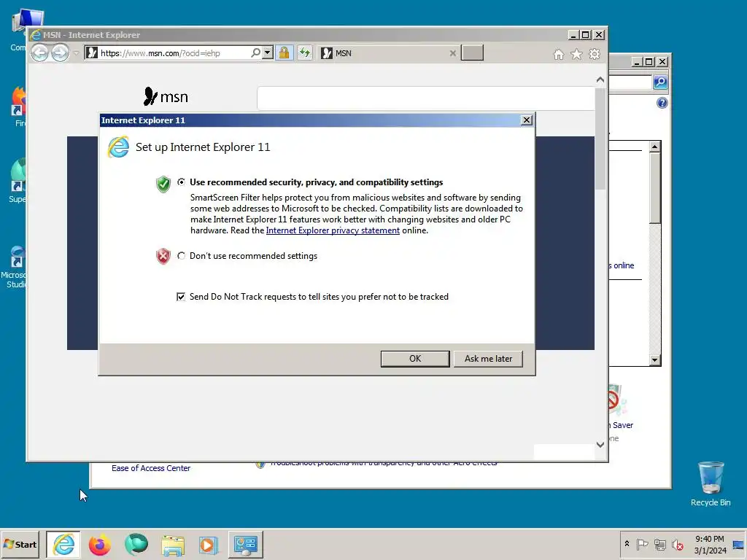Select Don't use recommended settings radio
Viewport: 747px width, 560px height.
pyautogui.click(x=181, y=256)
